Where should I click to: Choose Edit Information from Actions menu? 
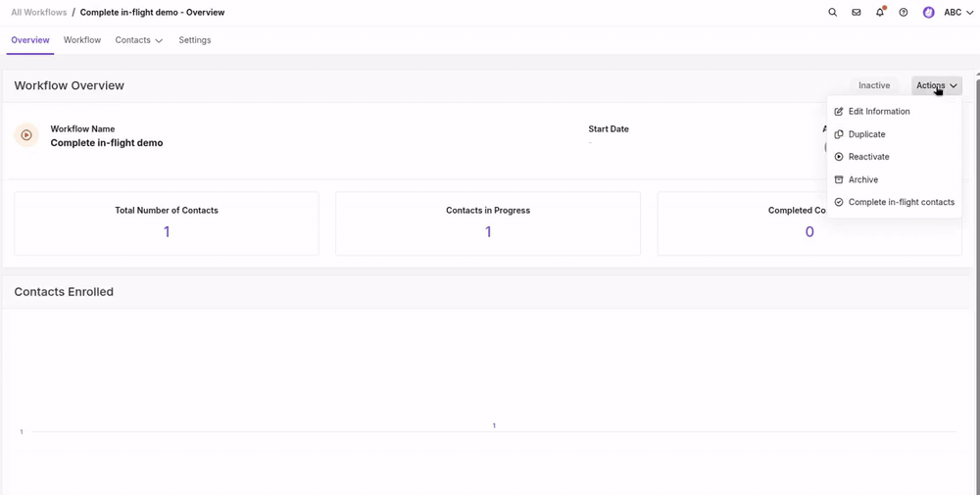point(894,111)
